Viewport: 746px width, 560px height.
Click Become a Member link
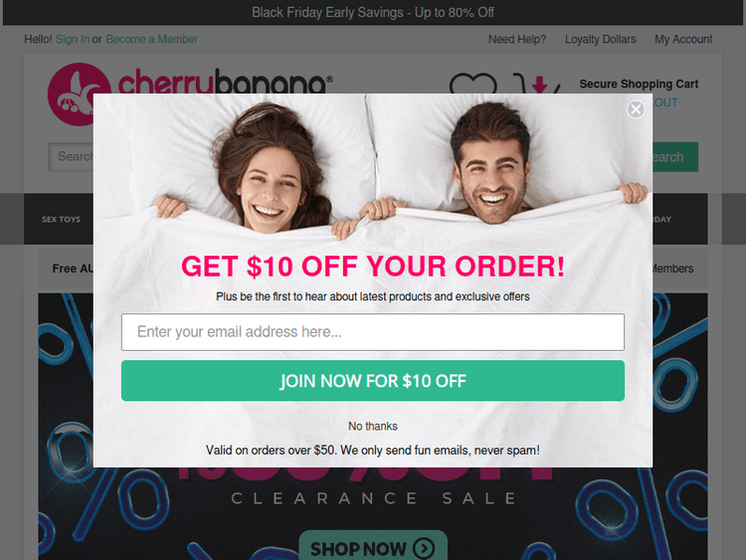point(152,39)
